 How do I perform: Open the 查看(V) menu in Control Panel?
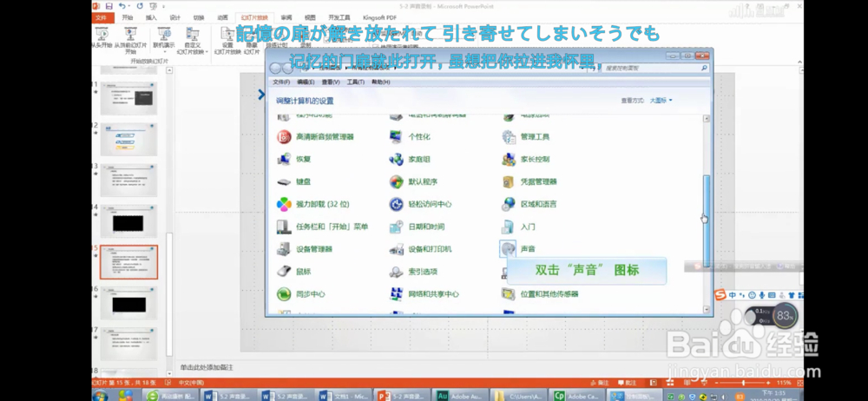[x=331, y=82]
